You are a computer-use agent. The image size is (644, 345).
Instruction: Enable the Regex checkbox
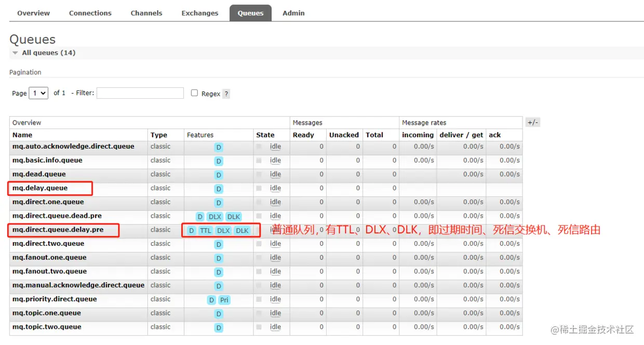(194, 93)
